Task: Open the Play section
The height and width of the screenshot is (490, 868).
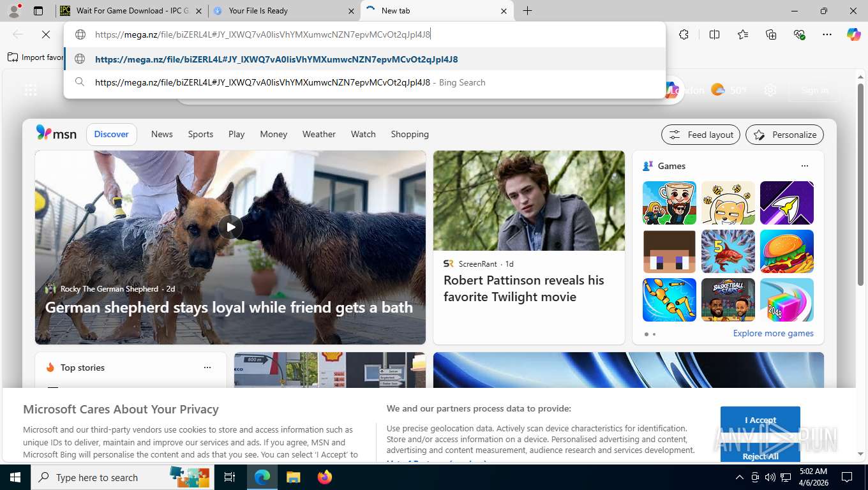Action: pyautogui.click(x=236, y=134)
